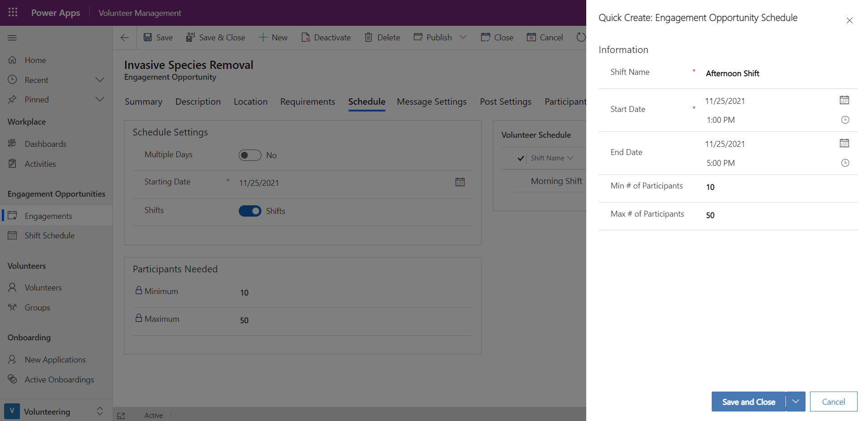Viewport: 868px width, 421px height.
Task: Open Volunteers list in sidebar
Action: click(x=56, y=288)
